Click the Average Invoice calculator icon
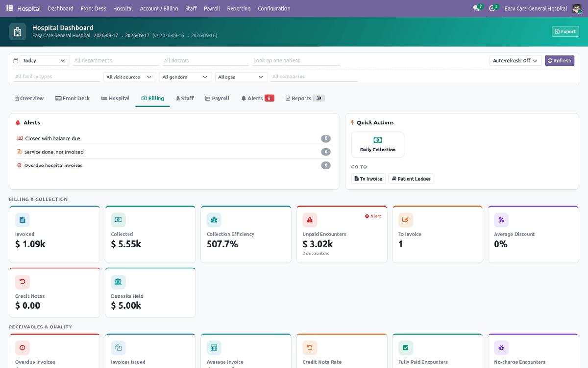Screen dimensions: 588x368 (214, 348)
